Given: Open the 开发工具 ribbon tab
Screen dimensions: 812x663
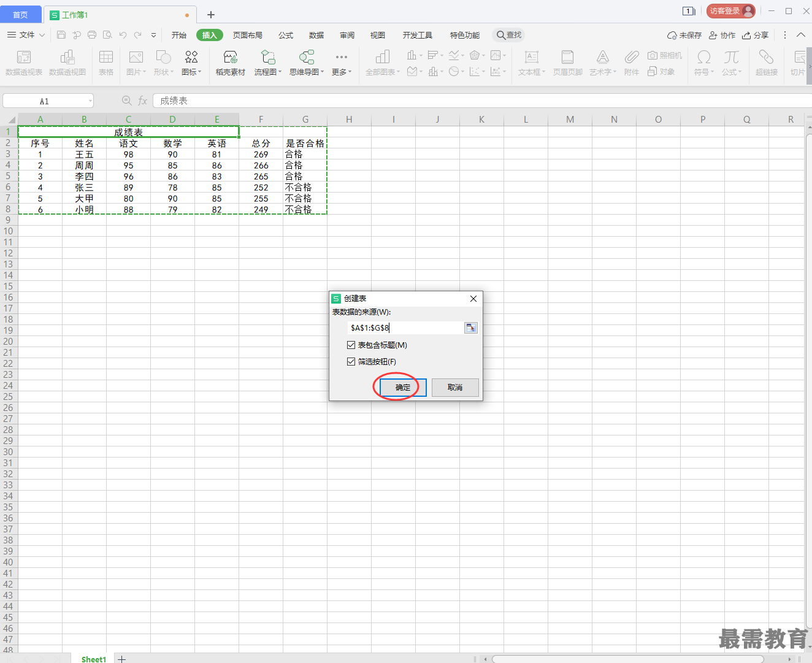Looking at the screenshot, I should click(418, 35).
